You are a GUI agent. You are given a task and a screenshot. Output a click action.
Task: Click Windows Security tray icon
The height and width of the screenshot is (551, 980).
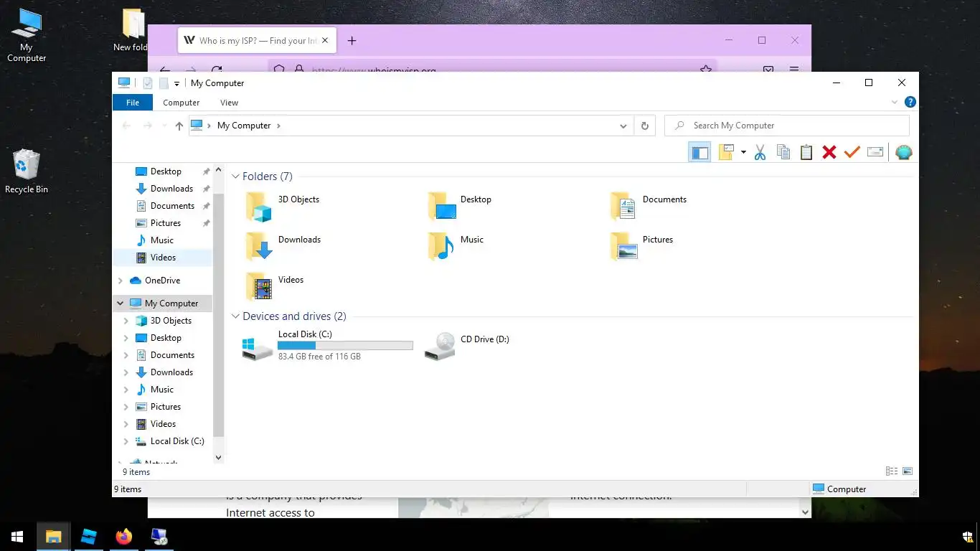[x=967, y=537]
